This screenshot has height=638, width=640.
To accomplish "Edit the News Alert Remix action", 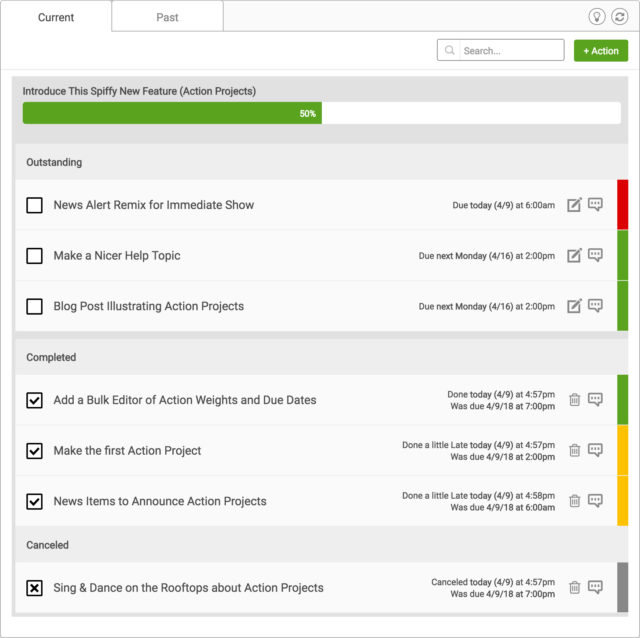I will click(x=574, y=205).
